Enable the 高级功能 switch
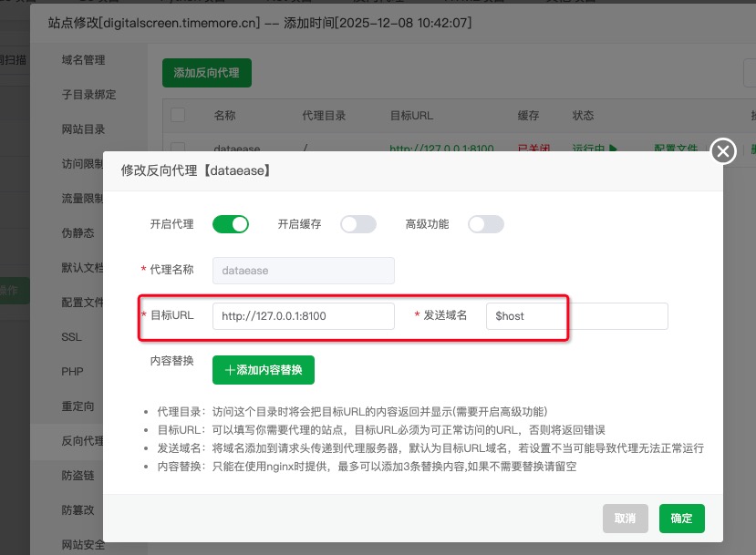756x555 pixels. point(485,224)
